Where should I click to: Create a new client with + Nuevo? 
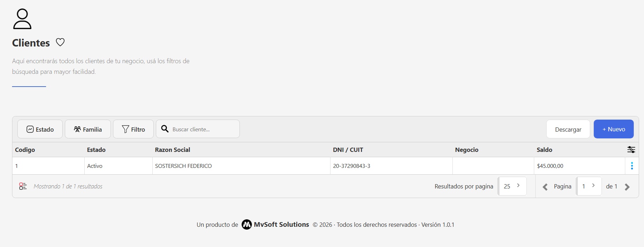point(614,129)
